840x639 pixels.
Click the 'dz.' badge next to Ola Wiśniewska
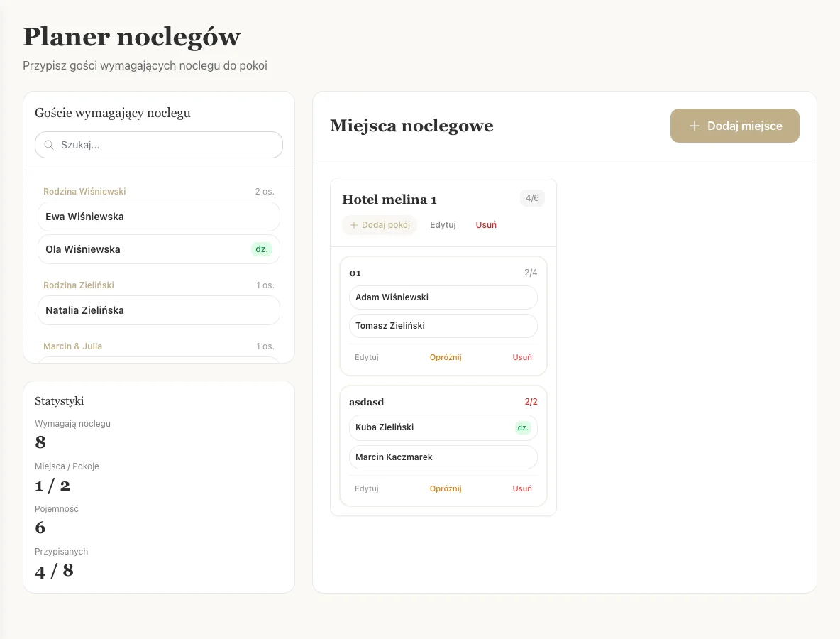(262, 249)
